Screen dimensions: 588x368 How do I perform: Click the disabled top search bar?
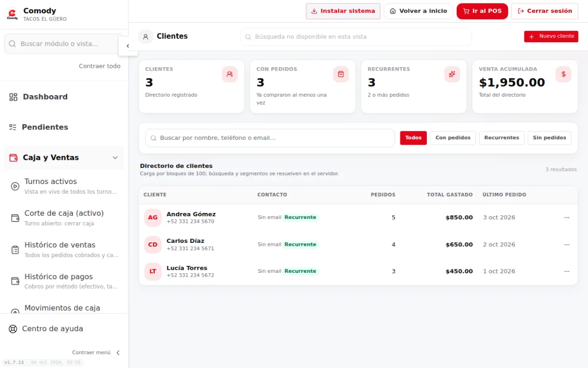(x=356, y=36)
